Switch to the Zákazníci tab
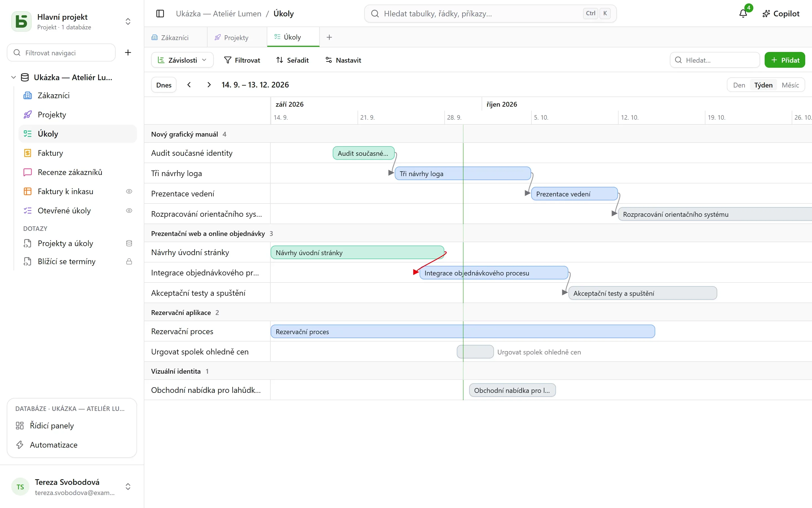Image resolution: width=812 pixels, height=508 pixels. 175,38
